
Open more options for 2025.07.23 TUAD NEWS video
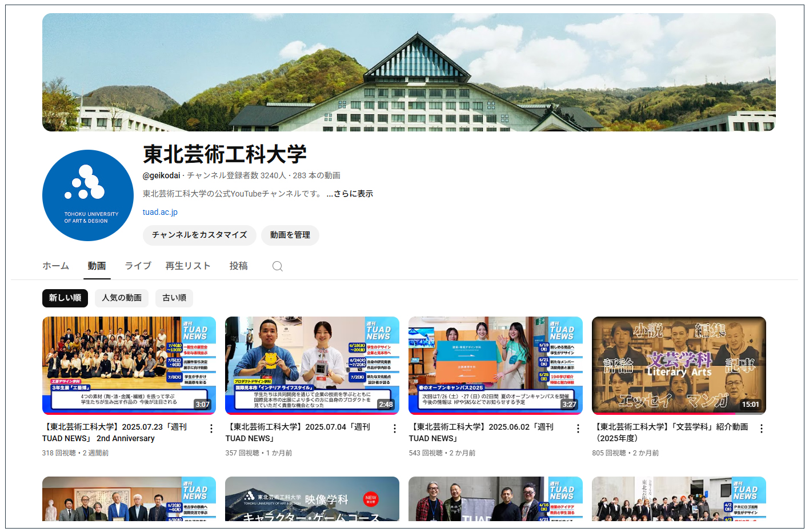[211, 429]
